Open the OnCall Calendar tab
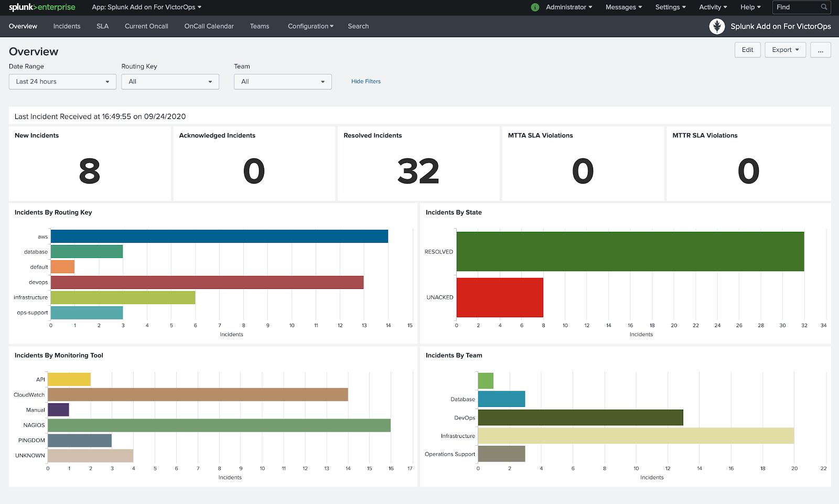Screen dimensions: 839x504 [x=209, y=26]
